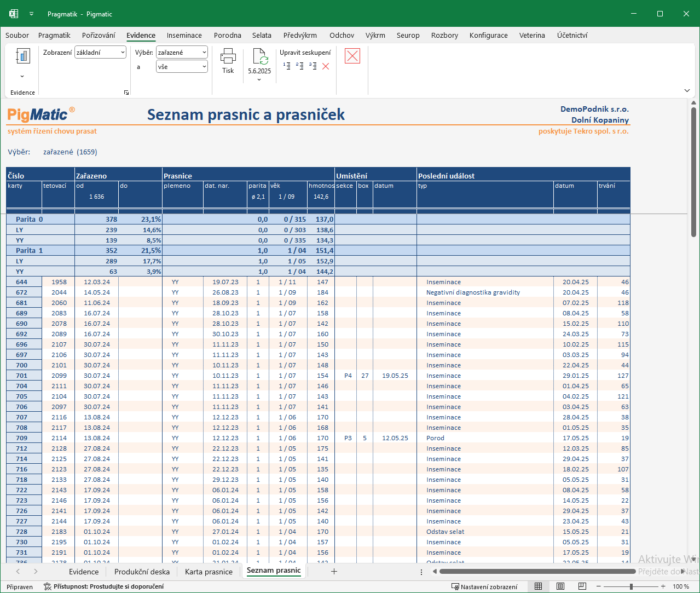Viewport: 700px width, 593px height.
Task: Apply grouping level 2 icon
Action: pyautogui.click(x=300, y=66)
